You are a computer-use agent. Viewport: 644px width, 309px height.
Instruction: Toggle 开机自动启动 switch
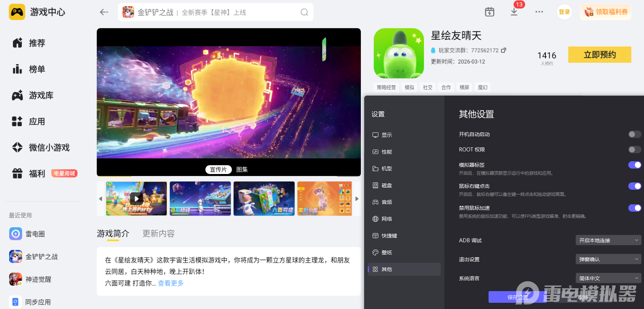[x=635, y=134]
